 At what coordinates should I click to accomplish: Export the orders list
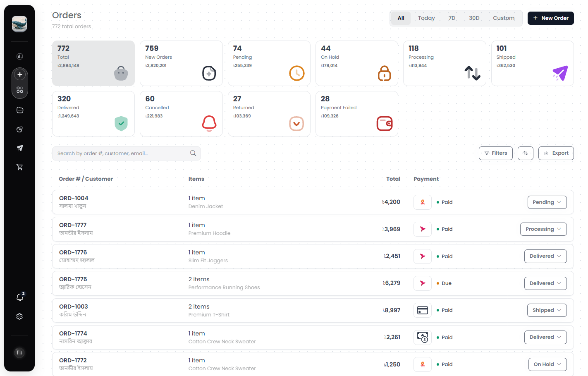pyautogui.click(x=556, y=153)
